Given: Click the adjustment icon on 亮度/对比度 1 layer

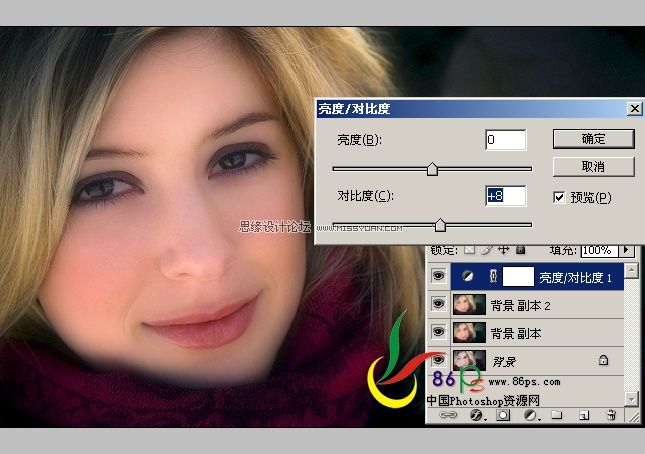Looking at the screenshot, I should tap(468, 277).
